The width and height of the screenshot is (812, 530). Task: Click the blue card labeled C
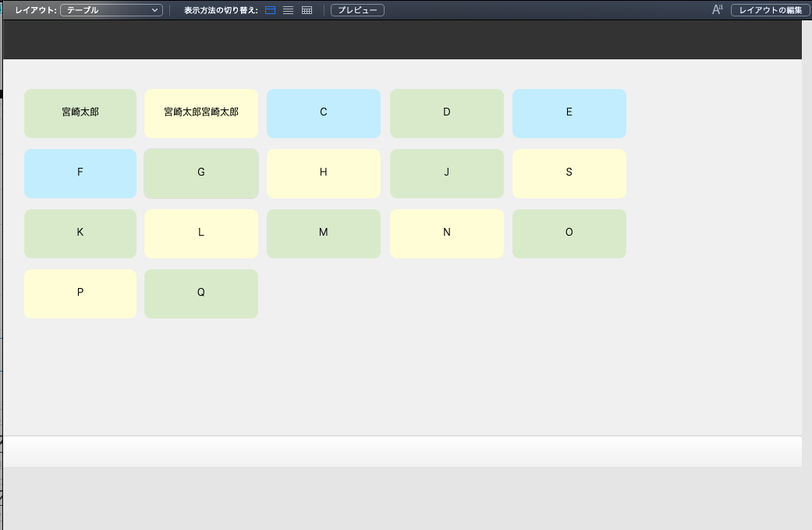point(323,113)
